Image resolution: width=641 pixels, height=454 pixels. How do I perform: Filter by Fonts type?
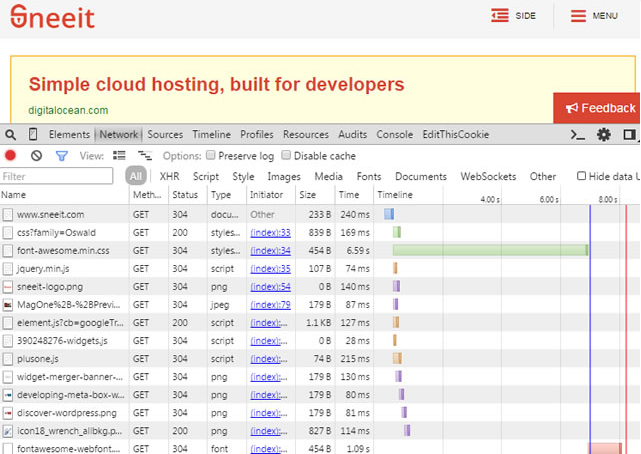(x=369, y=177)
